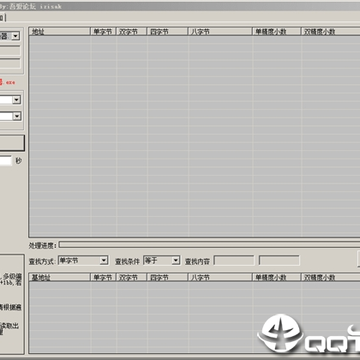Click the 四字节 column header in the lower table
The height and width of the screenshot is (360, 360).
[168, 277]
